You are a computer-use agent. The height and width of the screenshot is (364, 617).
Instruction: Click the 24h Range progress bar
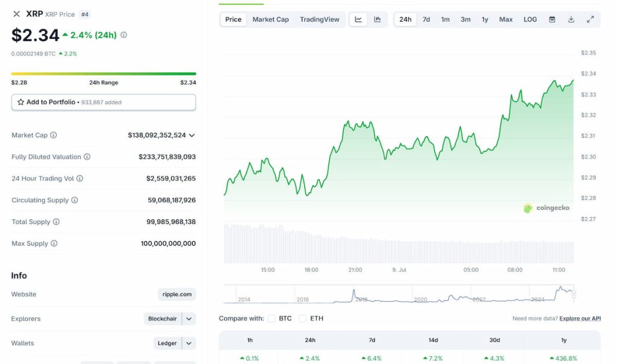tap(102, 72)
